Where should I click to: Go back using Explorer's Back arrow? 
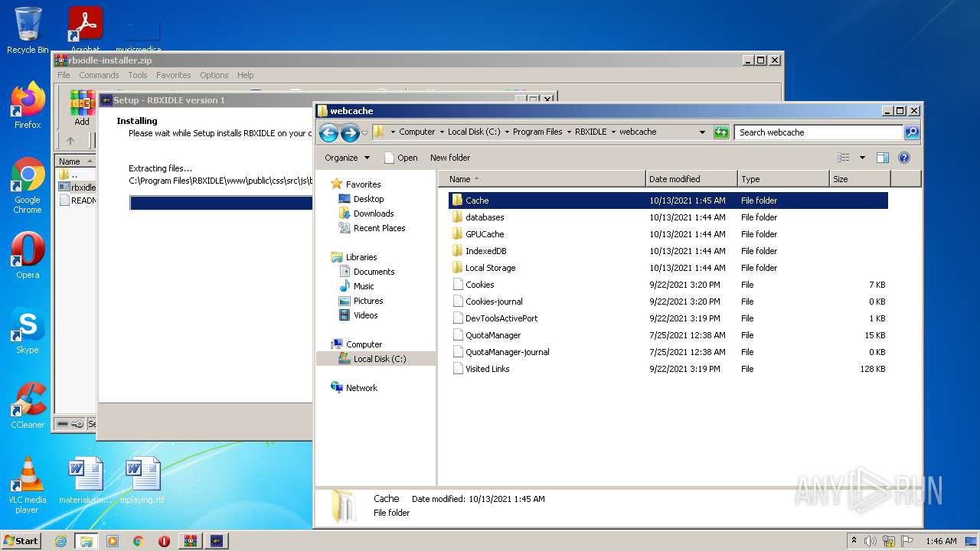point(328,132)
